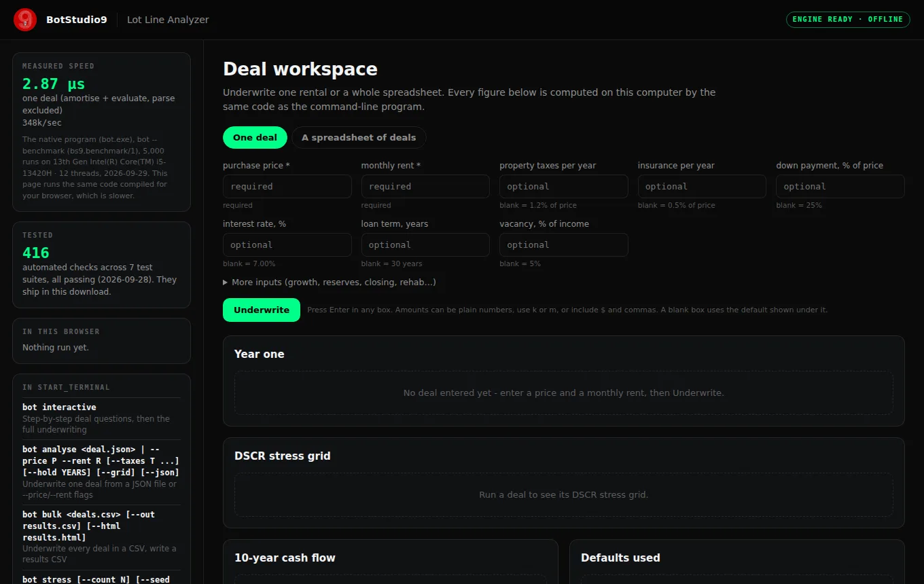The width and height of the screenshot is (924, 584).
Task: Click the 'blank = 7.00%' hint text
Action: 249,263
